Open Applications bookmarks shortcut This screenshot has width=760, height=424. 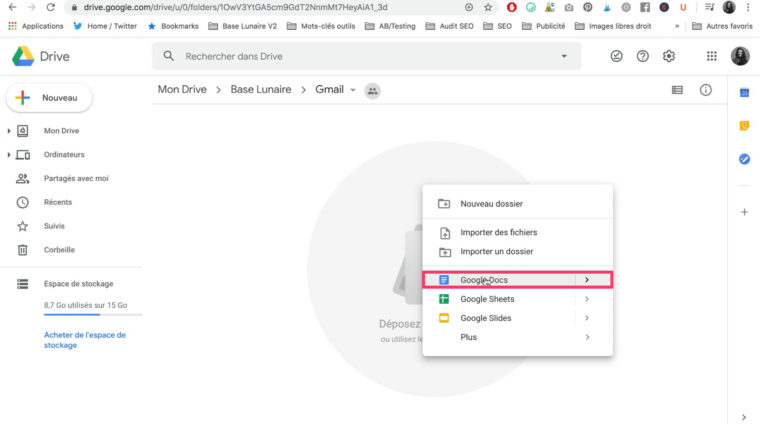point(36,26)
